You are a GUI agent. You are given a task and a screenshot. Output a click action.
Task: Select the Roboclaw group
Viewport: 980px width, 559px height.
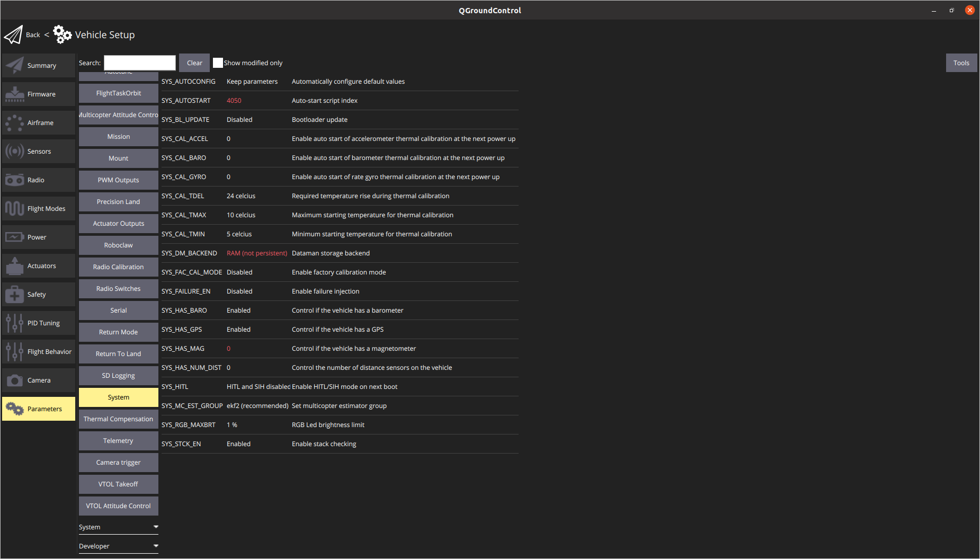click(x=119, y=245)
